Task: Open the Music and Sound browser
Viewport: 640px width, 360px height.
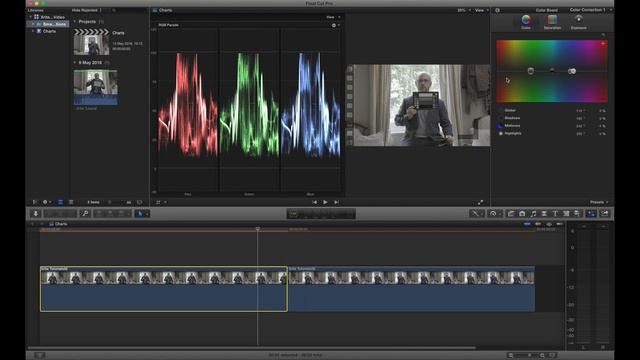Action: click(533, 213)
